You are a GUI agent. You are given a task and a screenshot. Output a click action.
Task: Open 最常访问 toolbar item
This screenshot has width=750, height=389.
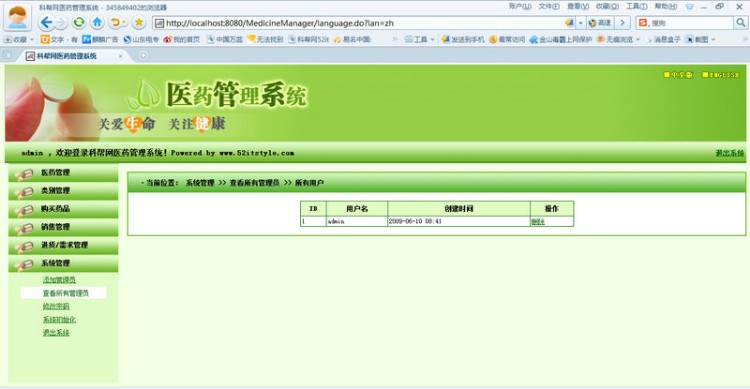(507, 39)
